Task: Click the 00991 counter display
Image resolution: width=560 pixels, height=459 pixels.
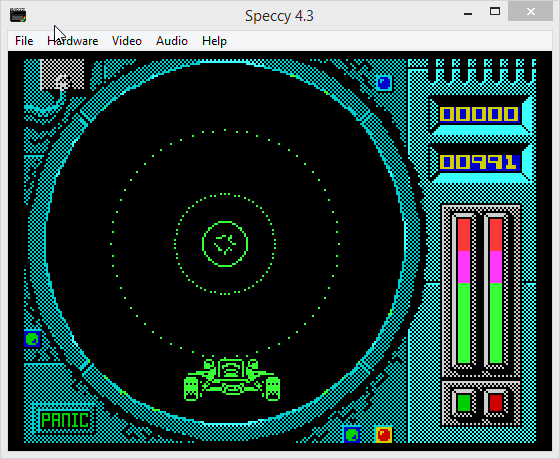Action: coord(479,162)
